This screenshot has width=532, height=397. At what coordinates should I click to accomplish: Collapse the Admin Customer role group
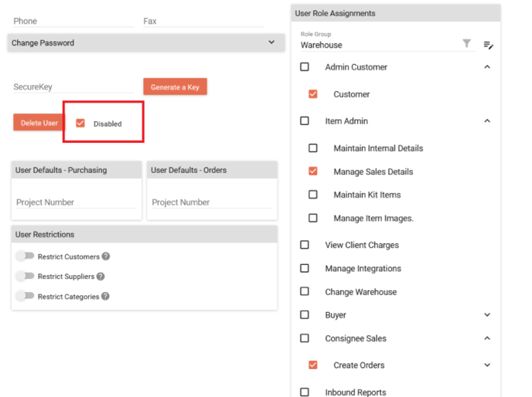click(487, 66)
